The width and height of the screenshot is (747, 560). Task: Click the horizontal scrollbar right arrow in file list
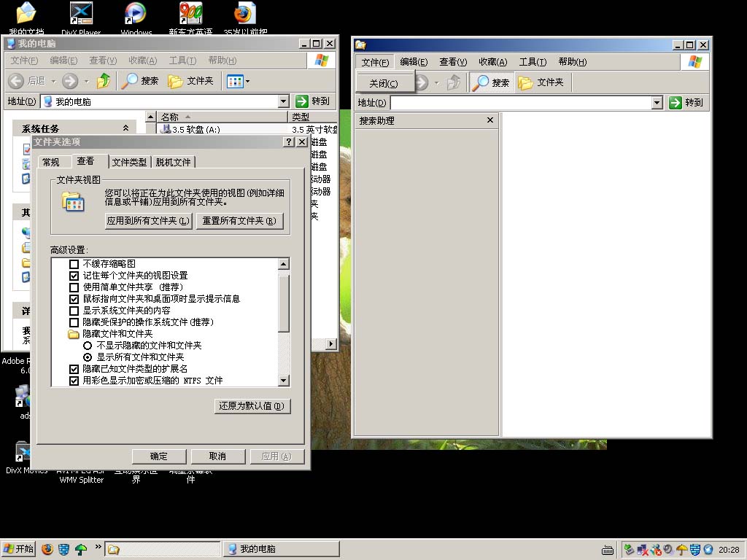coord(331,343)
